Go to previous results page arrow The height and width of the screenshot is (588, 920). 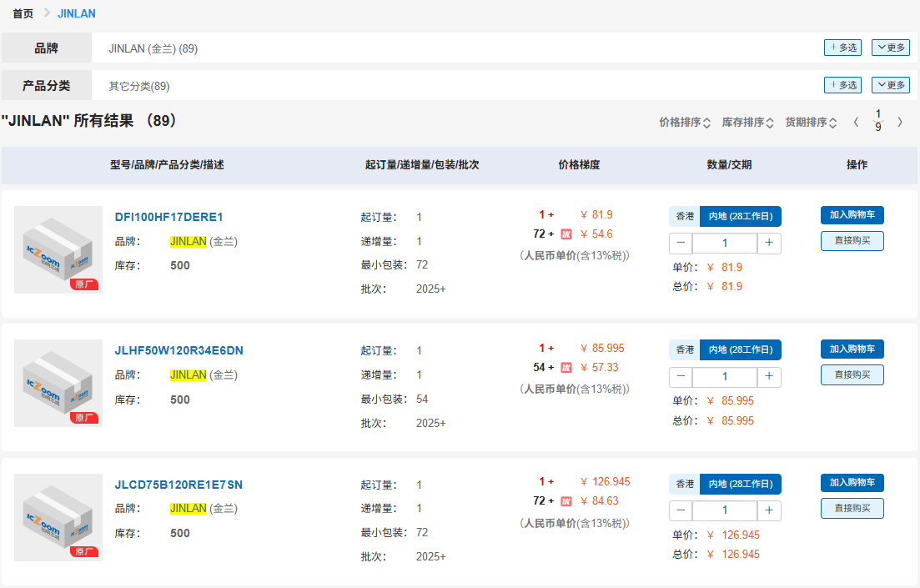[x=856, y=122]
